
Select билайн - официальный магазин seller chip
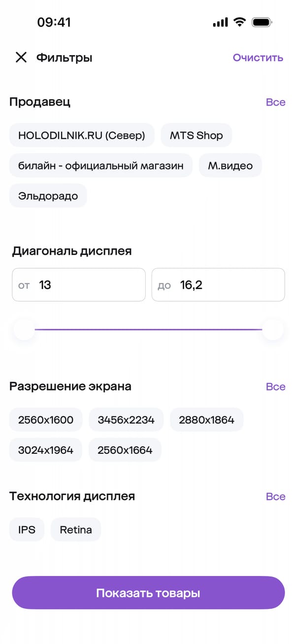100,166
